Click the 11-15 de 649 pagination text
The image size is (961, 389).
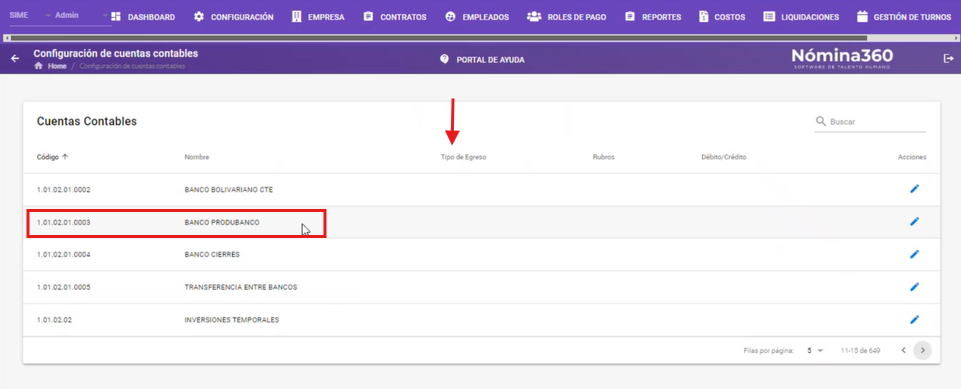pyautogui.click(x=860, y=351)
